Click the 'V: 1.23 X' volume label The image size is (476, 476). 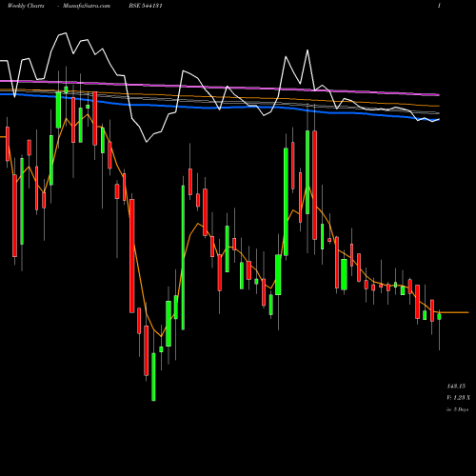458,398
